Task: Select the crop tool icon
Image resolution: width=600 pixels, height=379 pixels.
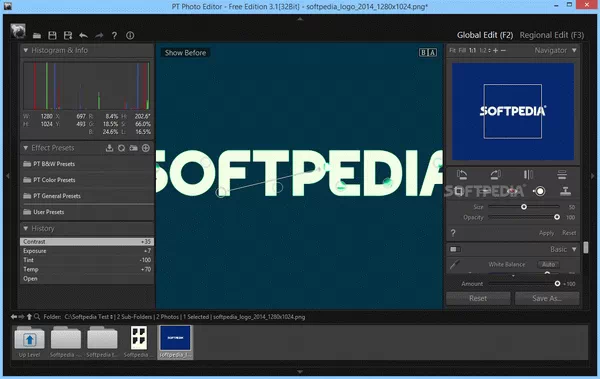Action: click(x=459, y=191)
